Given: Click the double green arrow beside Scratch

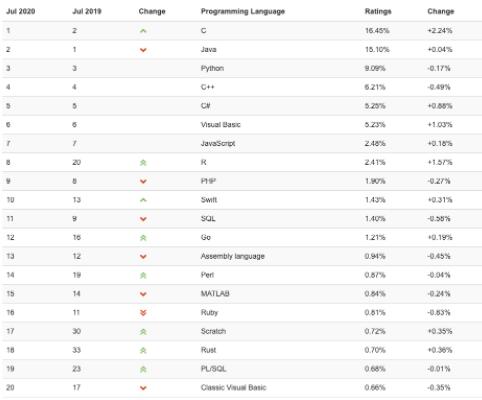Looking at the screenshot, I should click(x=143, y=332).
